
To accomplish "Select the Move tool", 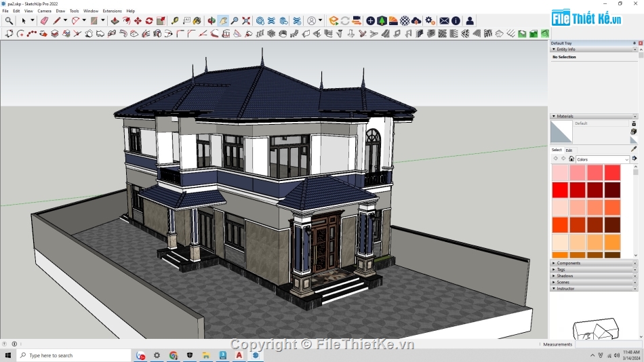I will [x=138, y=20].
